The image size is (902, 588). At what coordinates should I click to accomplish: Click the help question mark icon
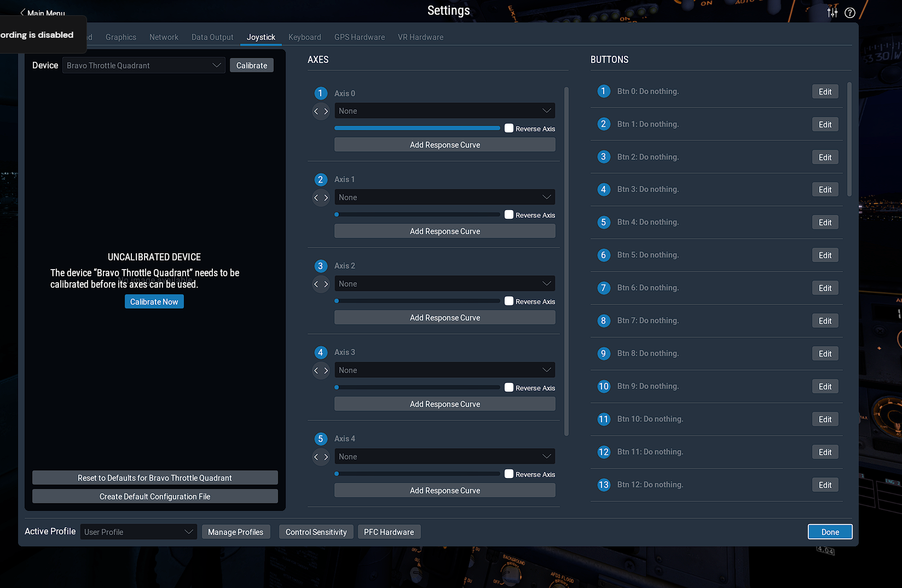849,13
